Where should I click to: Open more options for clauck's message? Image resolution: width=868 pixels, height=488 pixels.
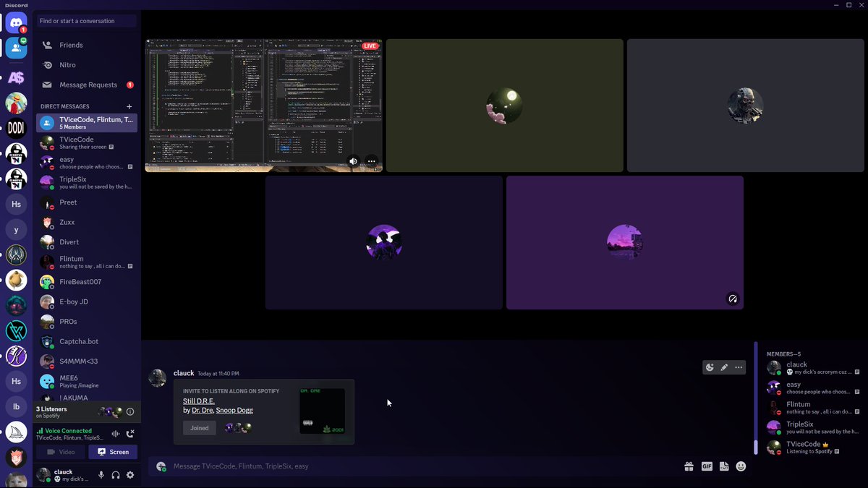pyautogui.click(x=739, y=367)
